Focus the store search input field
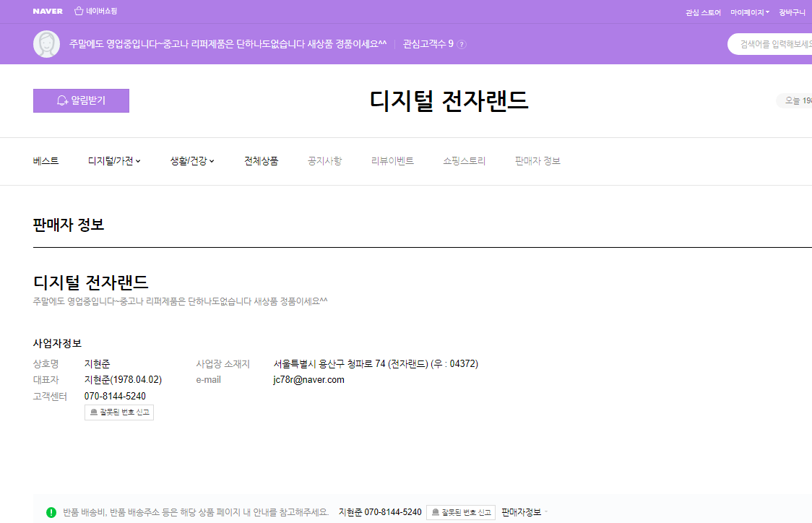This screenshot has width=812, height=523. [x=771, y=44]
